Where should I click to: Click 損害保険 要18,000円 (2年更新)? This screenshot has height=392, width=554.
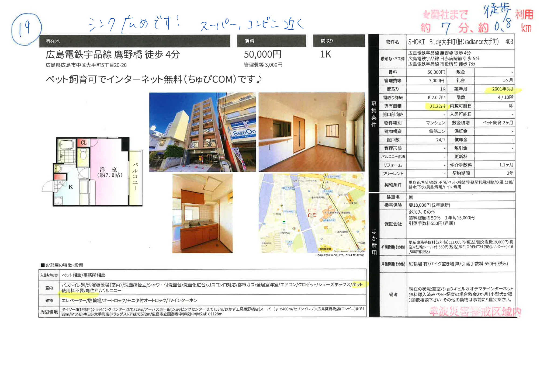click(x=429, y=205)
